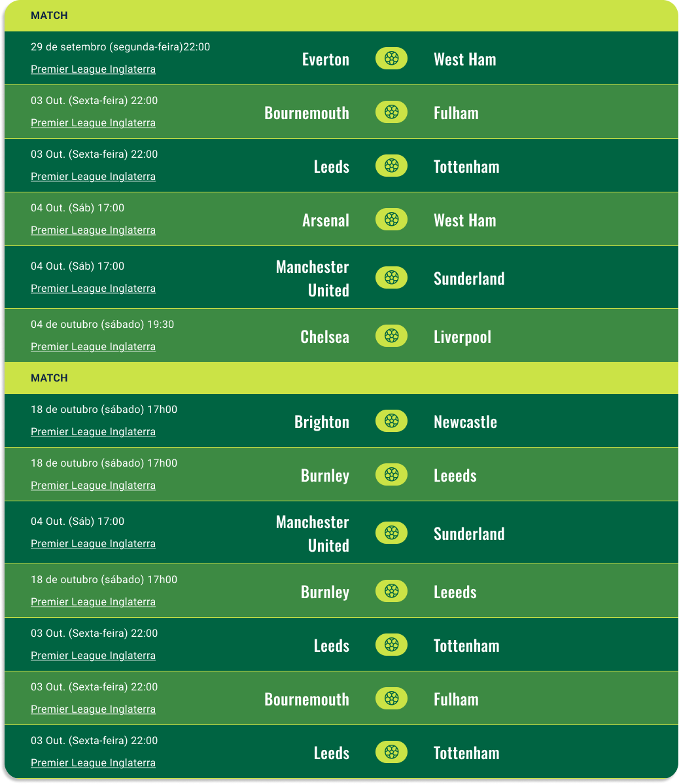Select the ball icon between Chelsea and Liverpool
This screenshot has height=784, width=679.
391,336
